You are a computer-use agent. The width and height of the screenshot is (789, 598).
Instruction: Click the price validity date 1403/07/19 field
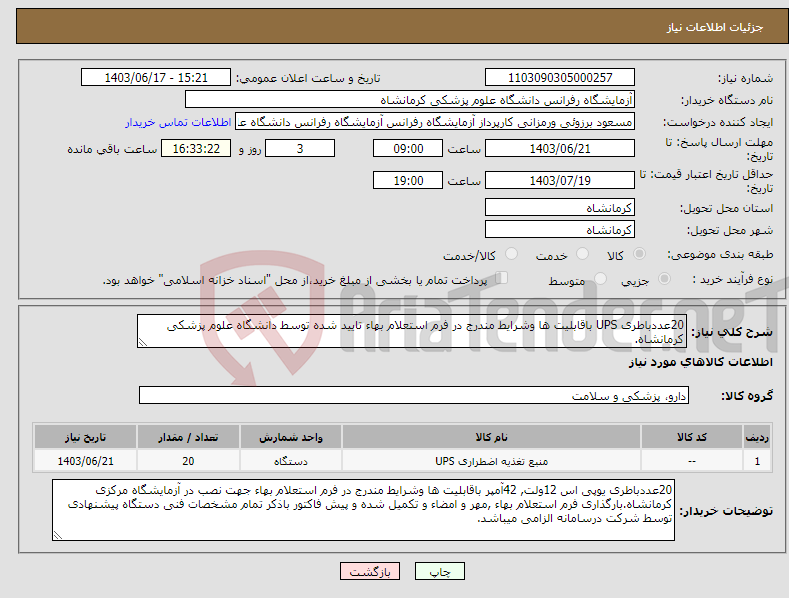560,180
